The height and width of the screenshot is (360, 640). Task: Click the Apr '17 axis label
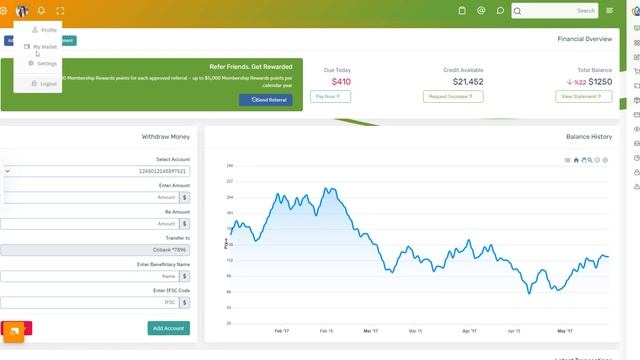469,331
